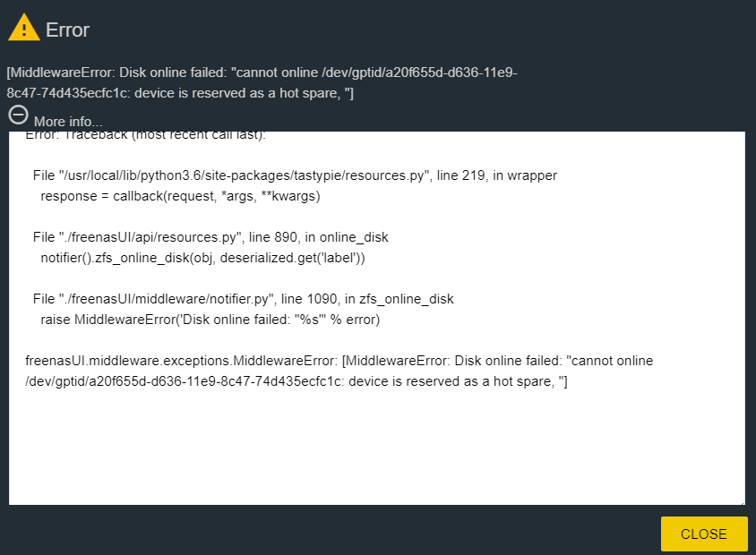Toggle the More info... expander label
Viewport: 756px width, 555px height.
68,122
